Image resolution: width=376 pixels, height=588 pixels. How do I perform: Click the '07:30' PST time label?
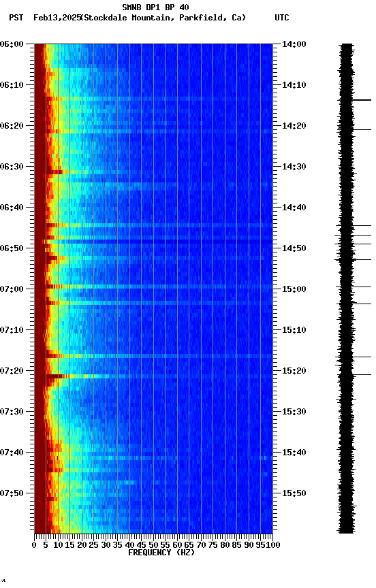(x=12, y=412)
